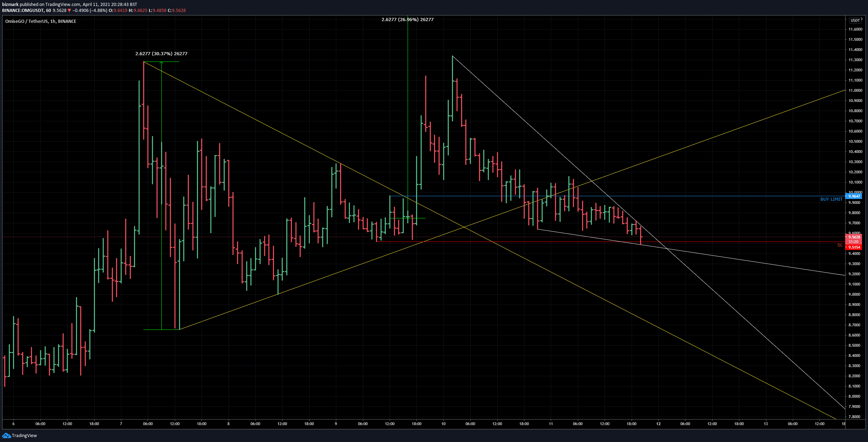
Task: Click the BINANCE:OMGUSDT symbol text in header
Action: pyautogui.click(x=23, y=11)
